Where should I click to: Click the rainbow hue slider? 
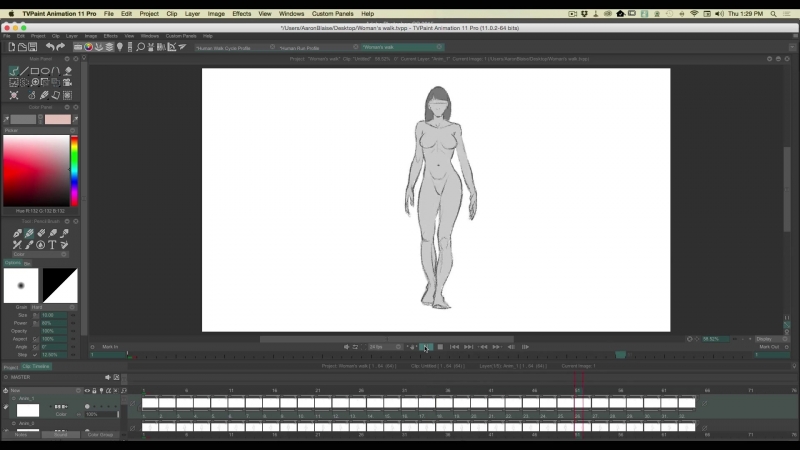point(74,171)
